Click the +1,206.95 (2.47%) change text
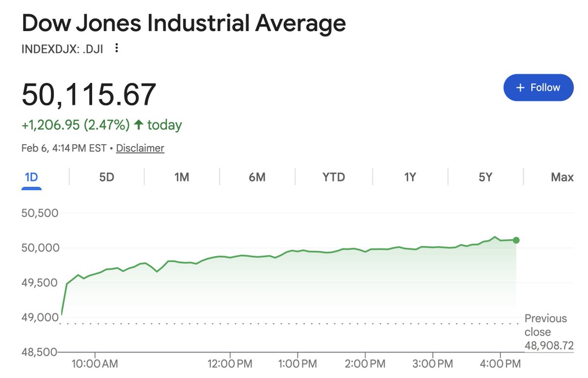 [x=75, y=125]
